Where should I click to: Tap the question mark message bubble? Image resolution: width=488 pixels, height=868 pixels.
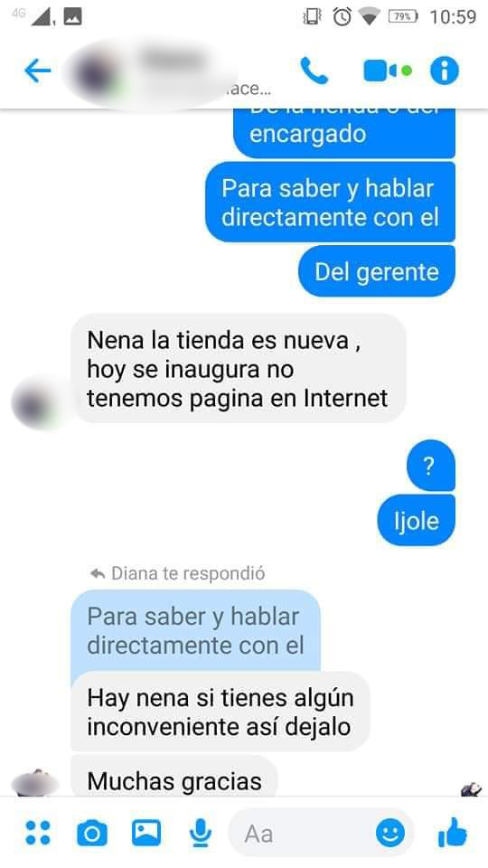(x=430, y=467)
